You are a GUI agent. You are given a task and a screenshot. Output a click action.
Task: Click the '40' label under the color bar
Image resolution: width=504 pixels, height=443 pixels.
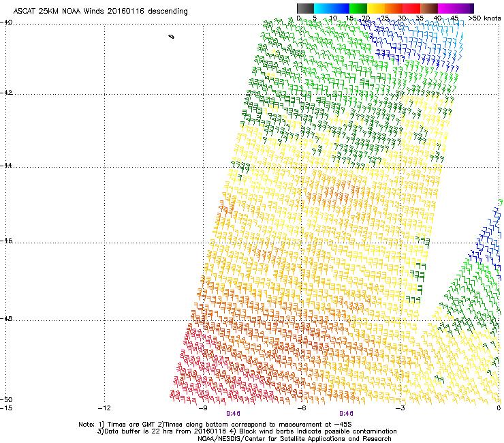[x=437, y=18]
